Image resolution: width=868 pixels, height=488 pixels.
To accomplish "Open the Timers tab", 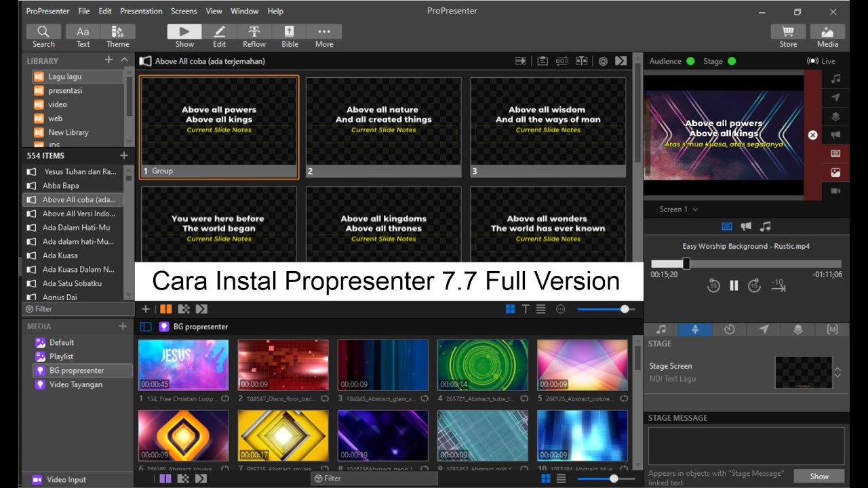I will pos(730,329).
